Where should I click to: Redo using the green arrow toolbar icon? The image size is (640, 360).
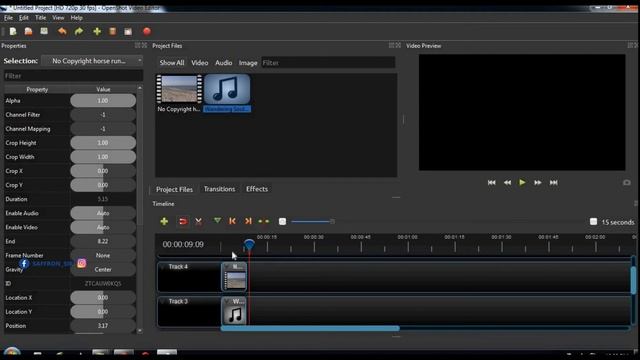pyautogui.click(x=79, y=31)
